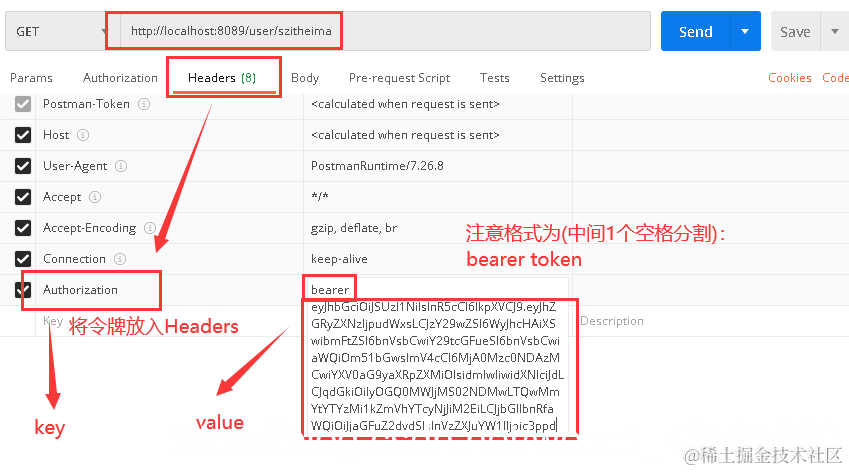Select the Headers (8) tab

coord(222,78)
